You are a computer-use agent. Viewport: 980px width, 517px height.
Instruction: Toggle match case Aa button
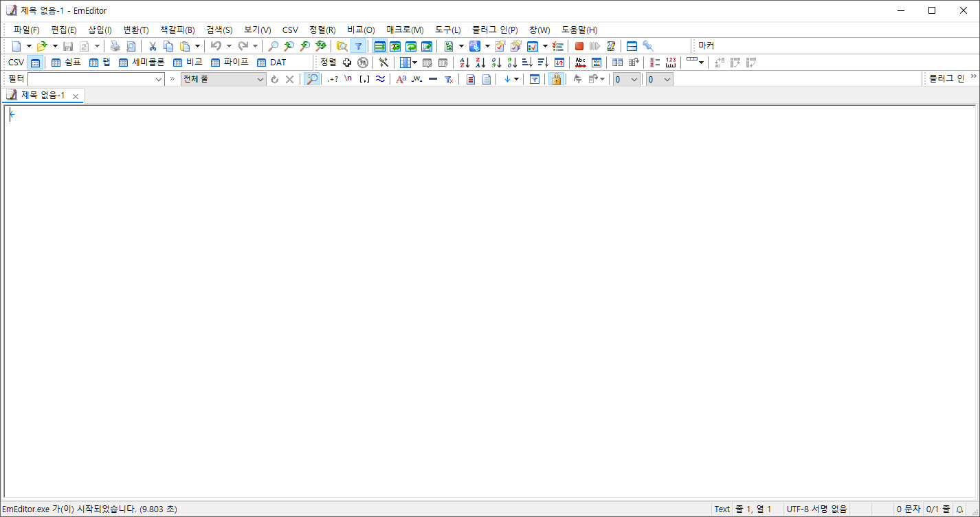click(x=401, y=79)
